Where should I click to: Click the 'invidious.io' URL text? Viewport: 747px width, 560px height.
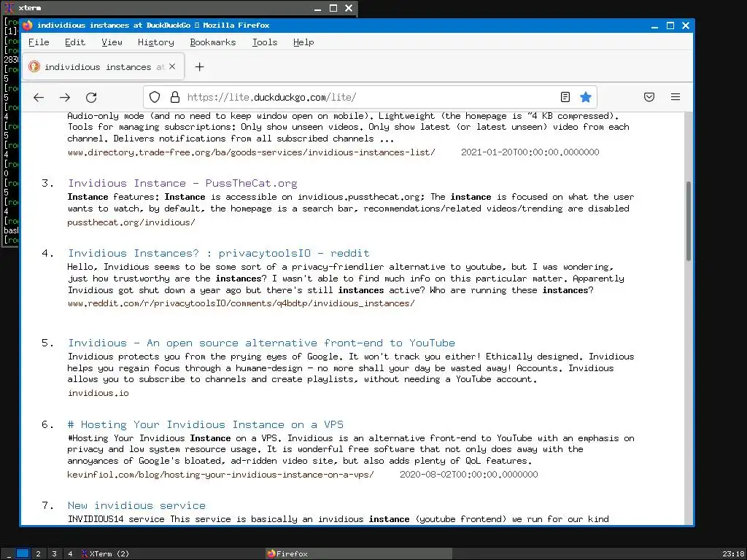[x=98, y=393]
